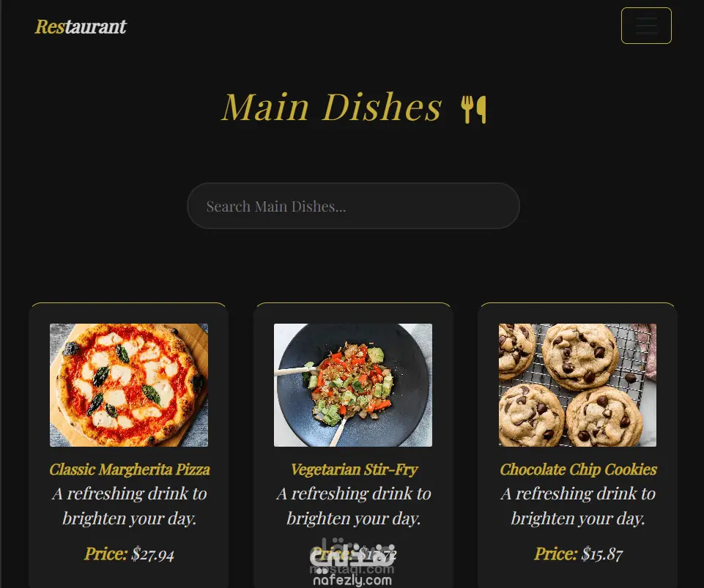Select the Chocolate Chip Cookies title
Viewport: 704px width, 588px height.
578,469
